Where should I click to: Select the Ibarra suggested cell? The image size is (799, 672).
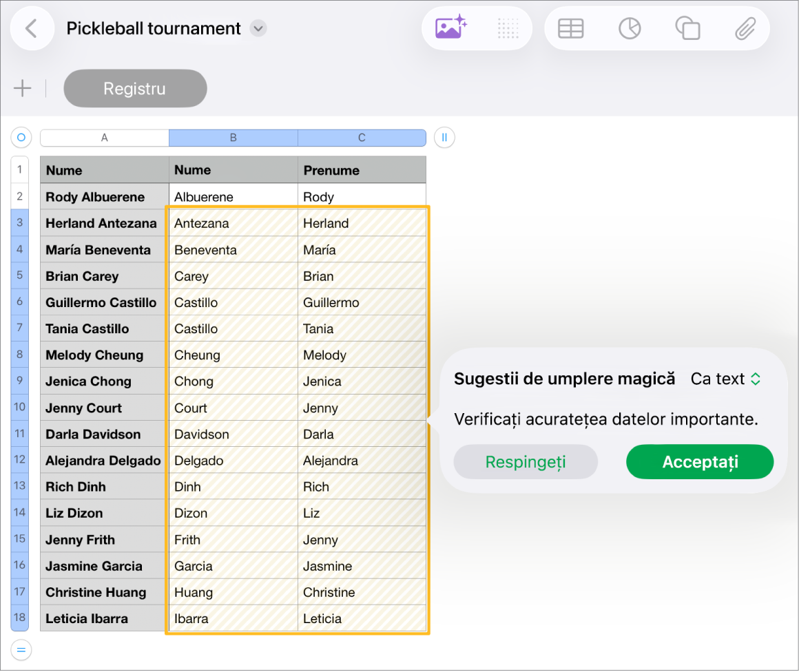(234, 618)
